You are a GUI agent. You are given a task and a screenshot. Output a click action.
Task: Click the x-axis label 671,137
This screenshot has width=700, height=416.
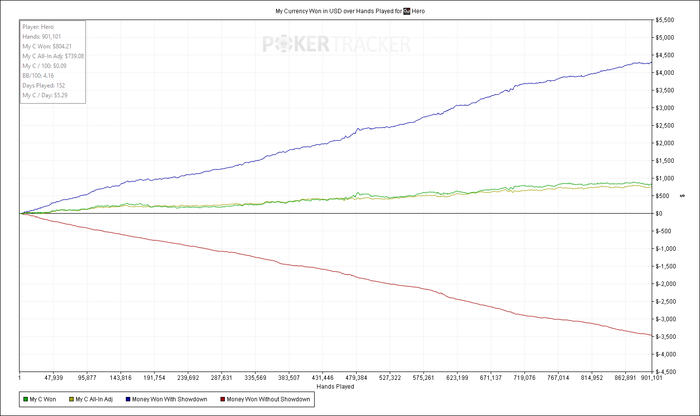point(491,378)
